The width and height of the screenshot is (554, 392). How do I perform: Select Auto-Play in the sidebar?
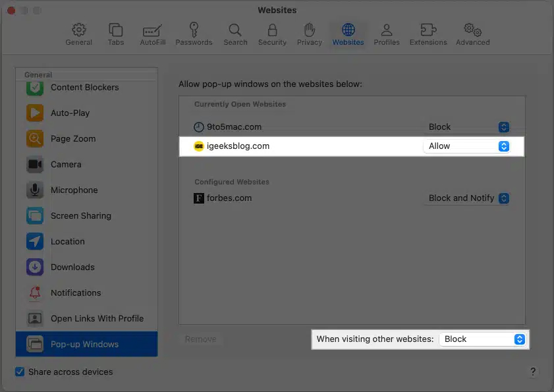[x=70, y=113]
